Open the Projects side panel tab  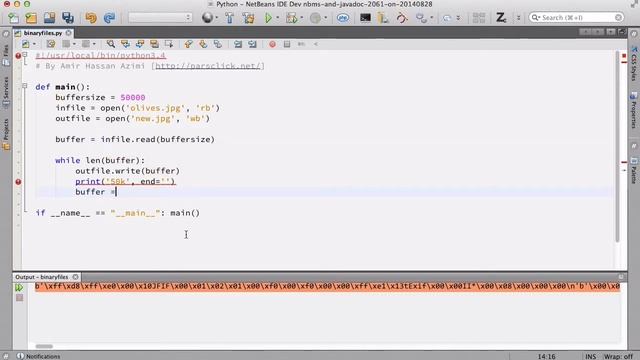click(6, 134)
